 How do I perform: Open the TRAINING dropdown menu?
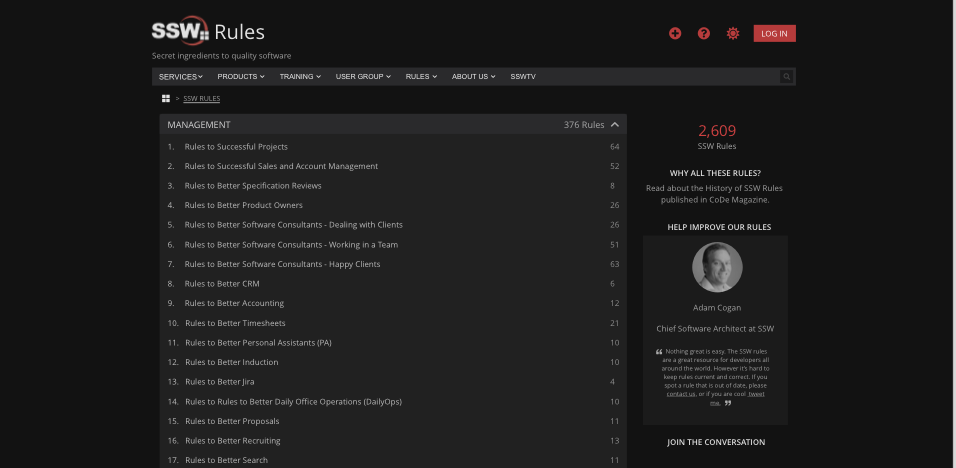(300, 77)
